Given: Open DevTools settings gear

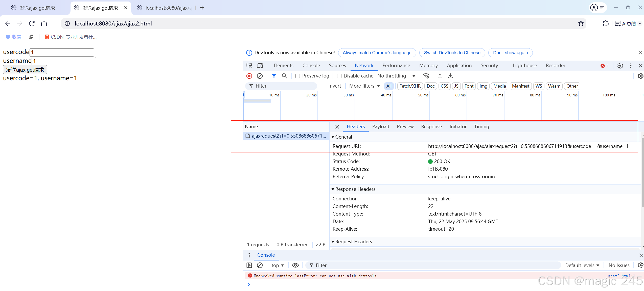Looking at the screenshot, I should click(620, 66).
